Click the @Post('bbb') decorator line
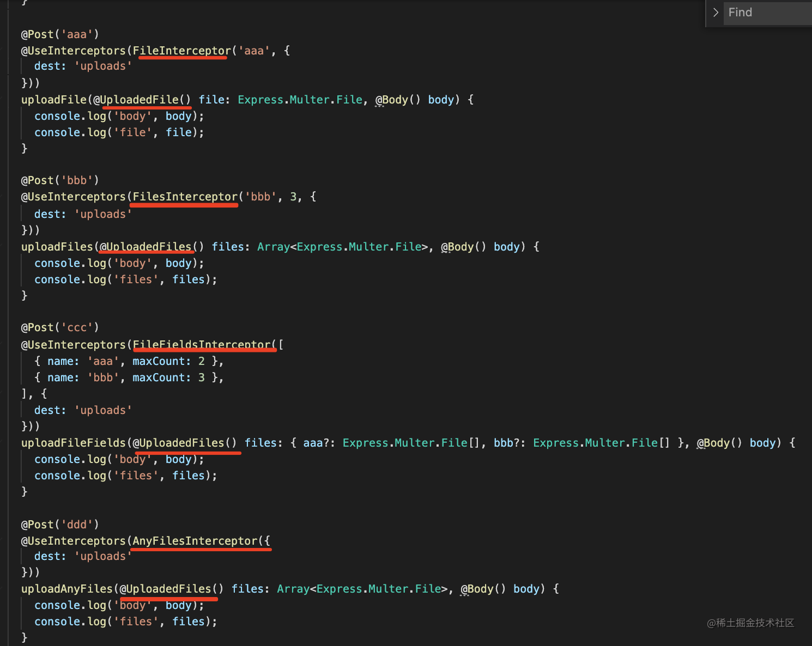Viewport: 812px width, 646px height. click(60, 180)
